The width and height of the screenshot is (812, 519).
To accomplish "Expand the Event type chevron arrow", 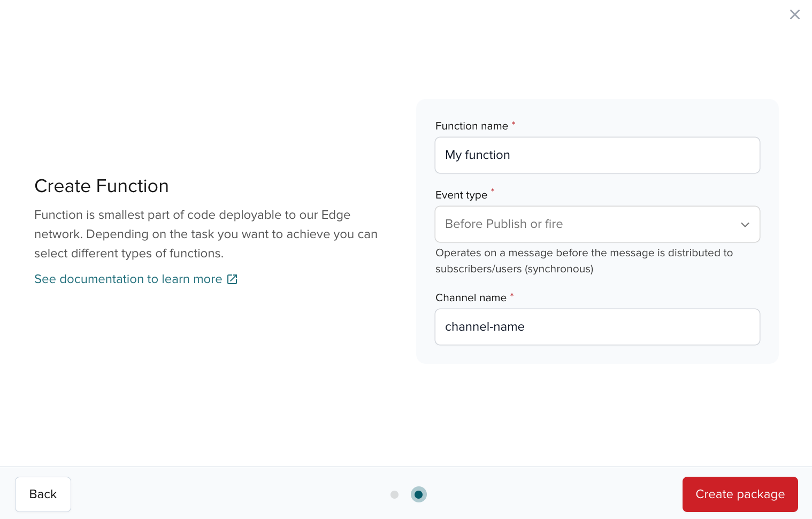I will 745,225.
